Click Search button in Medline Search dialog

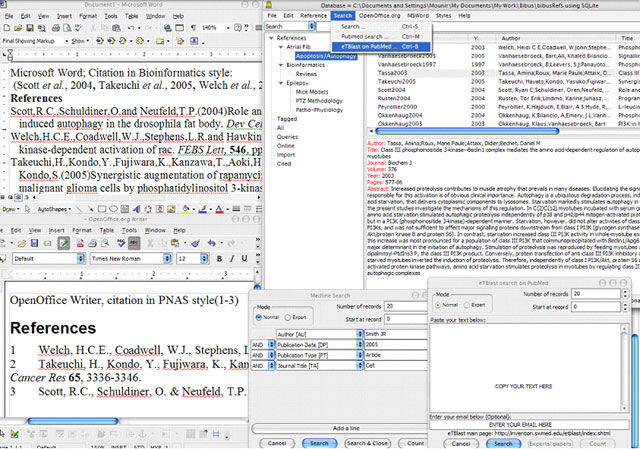click(x=319, y=443)
